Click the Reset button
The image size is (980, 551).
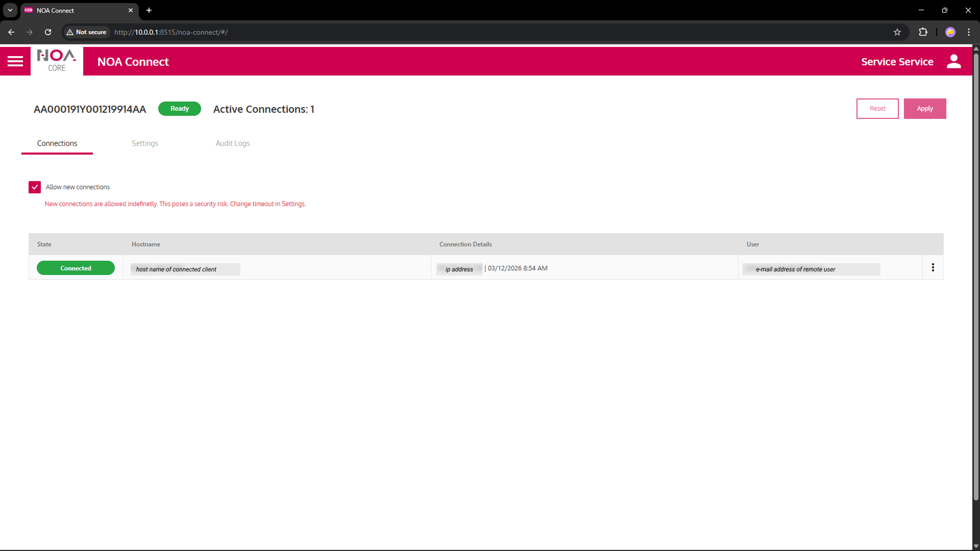(877, 109)
